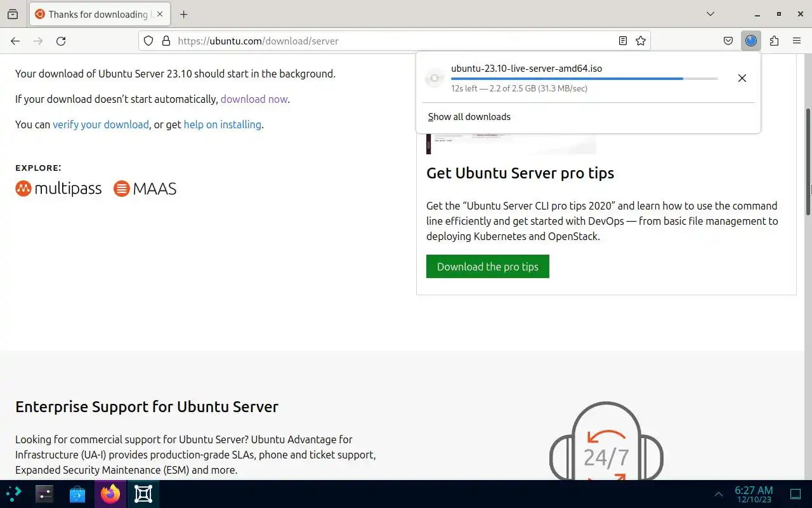Expand the system tray arrow
The height and width of the screenshot is (508, 812).
pos(719,494)
